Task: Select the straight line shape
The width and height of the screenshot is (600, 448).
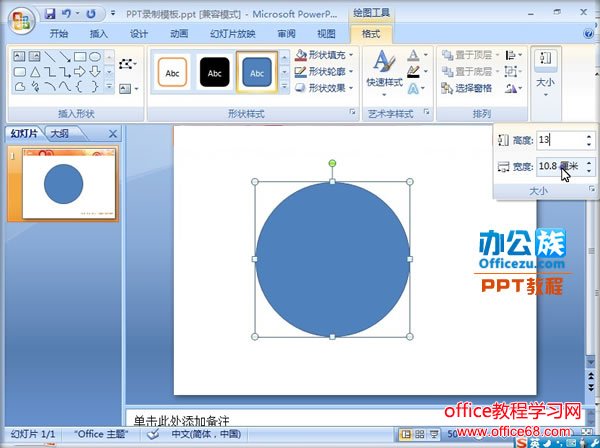Action: point(50,57)
